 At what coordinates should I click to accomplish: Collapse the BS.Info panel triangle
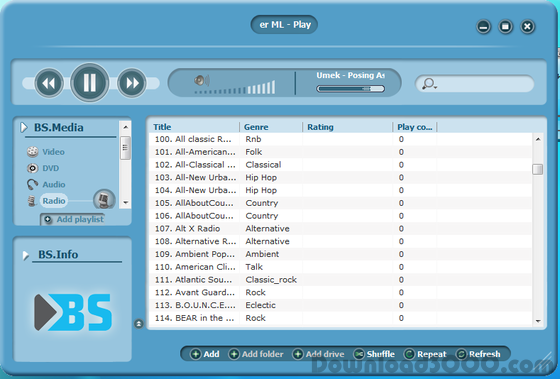pyautogui.click(x=25, y=255)
